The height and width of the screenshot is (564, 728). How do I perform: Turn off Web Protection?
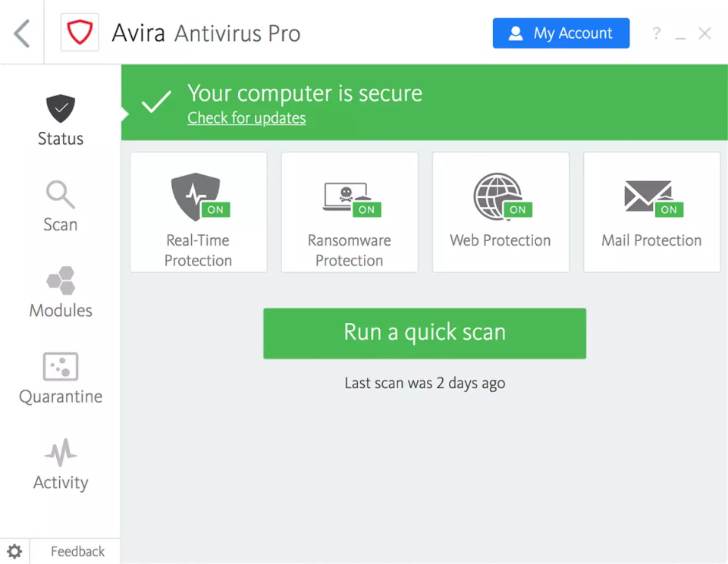pos(517,210)
